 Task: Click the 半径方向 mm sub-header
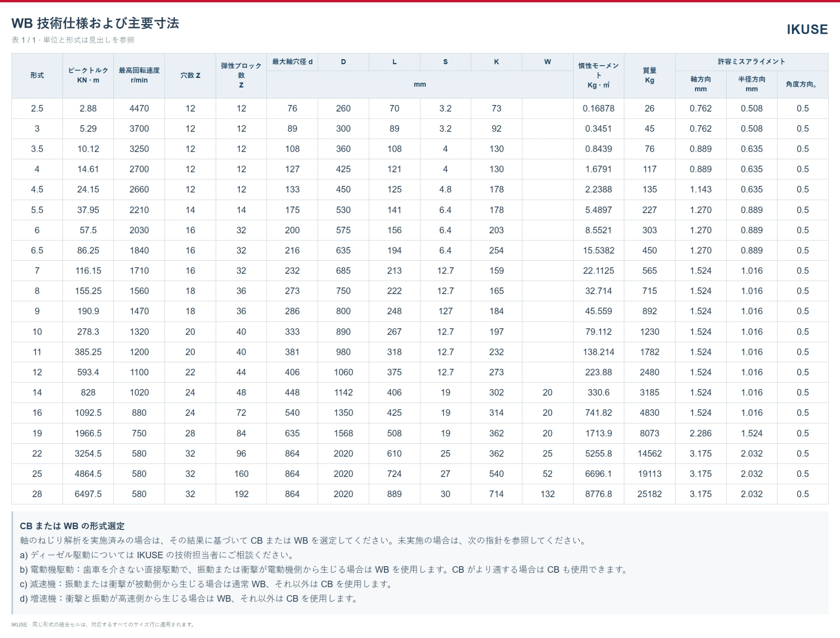click(x=752, y=84)
